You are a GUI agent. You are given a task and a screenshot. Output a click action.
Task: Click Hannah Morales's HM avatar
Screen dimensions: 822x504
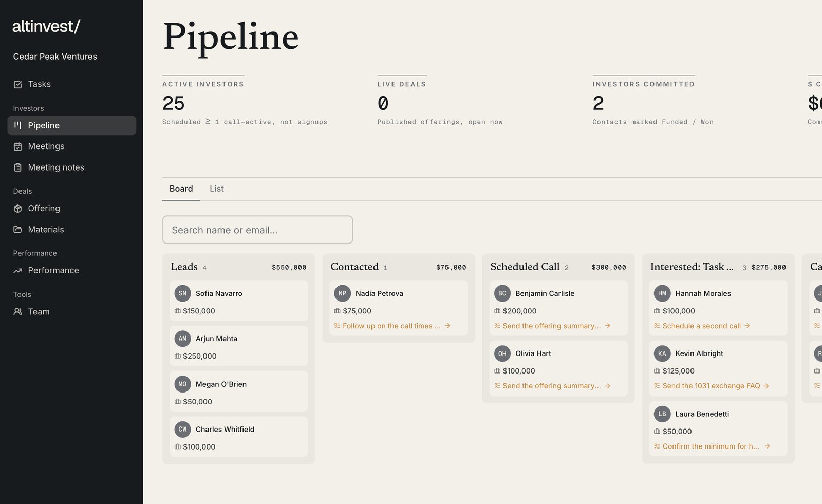[662, 293]
